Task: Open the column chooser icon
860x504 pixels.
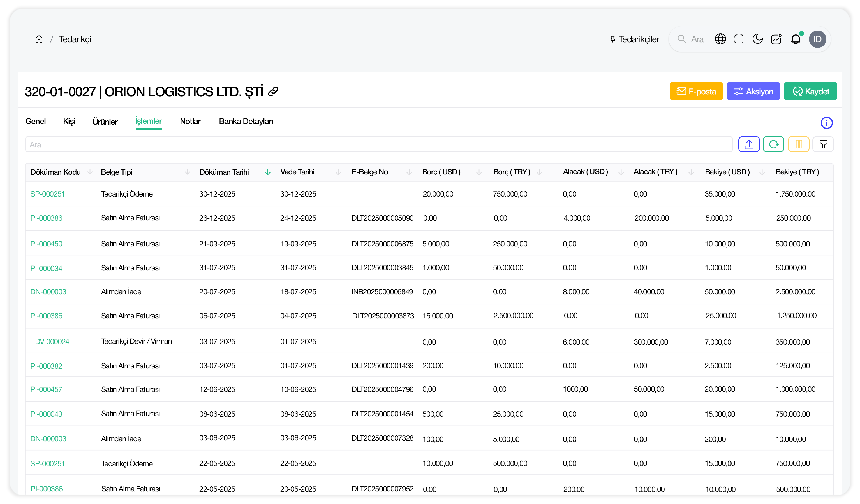Action: tap(799, 144)
